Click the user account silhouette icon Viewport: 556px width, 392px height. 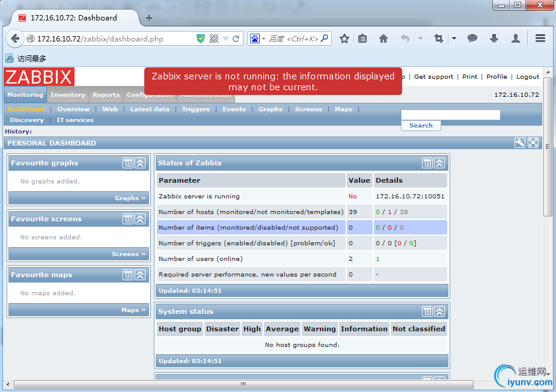(x=516, y=38)
